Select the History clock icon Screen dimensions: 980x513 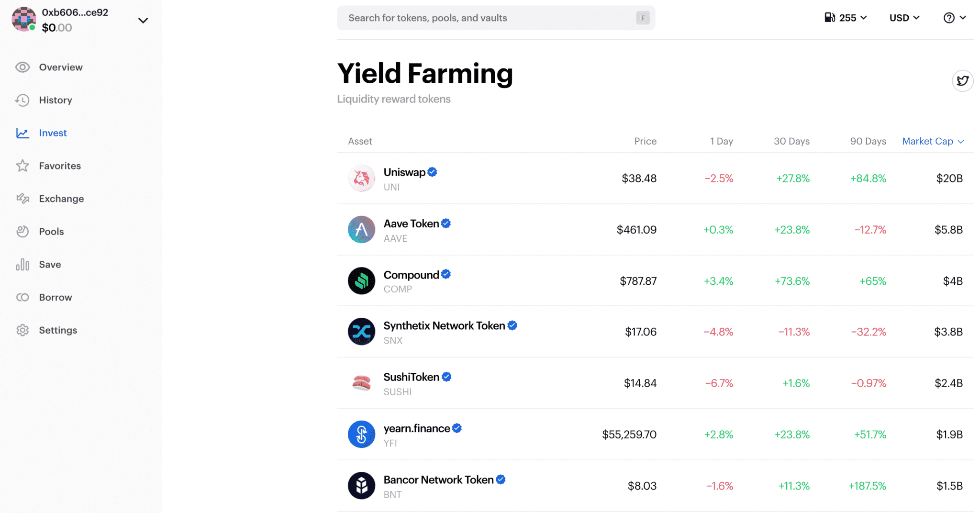(x=22, y=100)
